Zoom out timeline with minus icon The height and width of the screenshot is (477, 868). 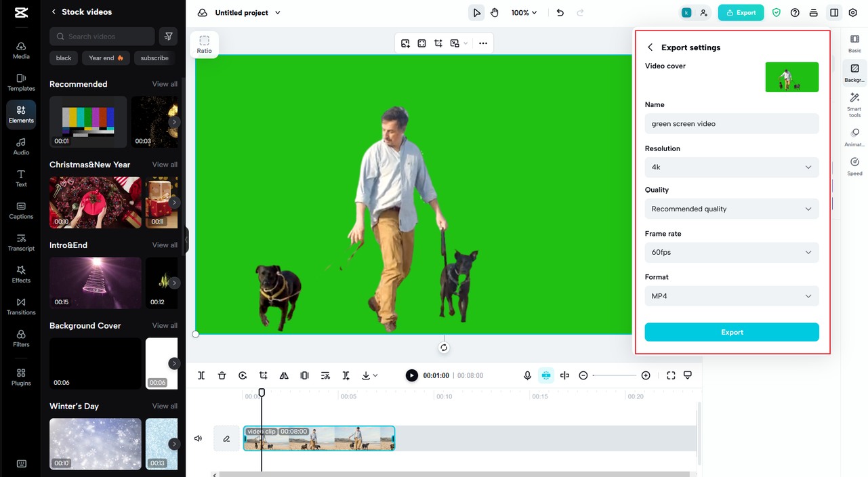(583, 375)
